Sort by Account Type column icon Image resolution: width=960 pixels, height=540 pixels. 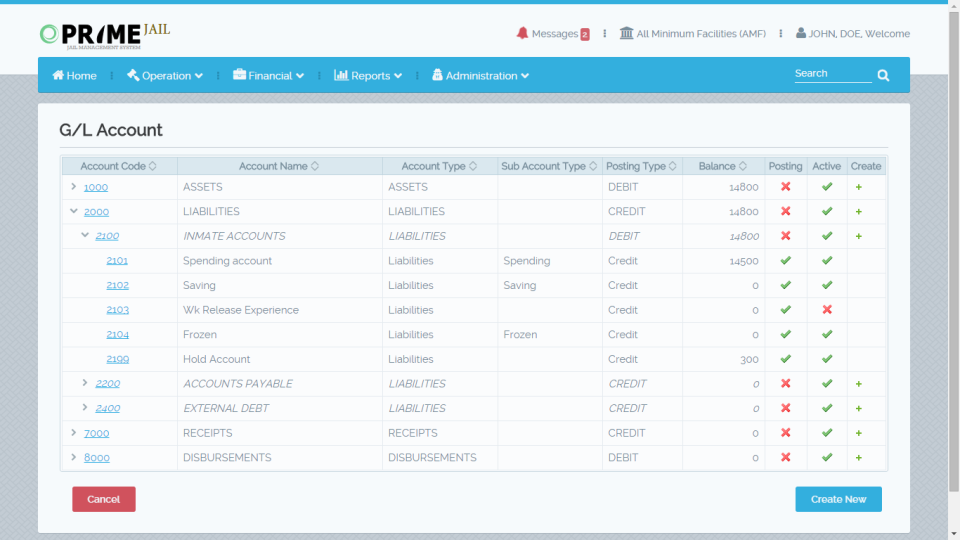point(473,166)
